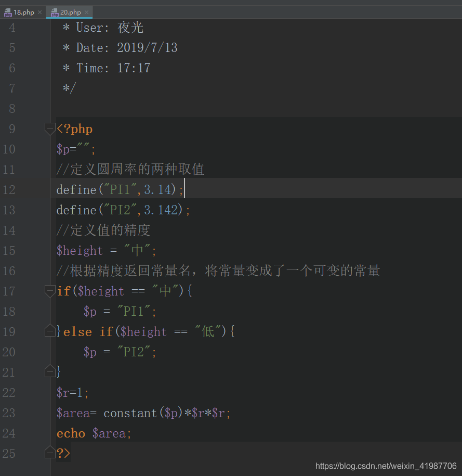Screen dimensions: 462x476
Task: Click the PHP file icon on 18.php tab
Action: (8, 12)
